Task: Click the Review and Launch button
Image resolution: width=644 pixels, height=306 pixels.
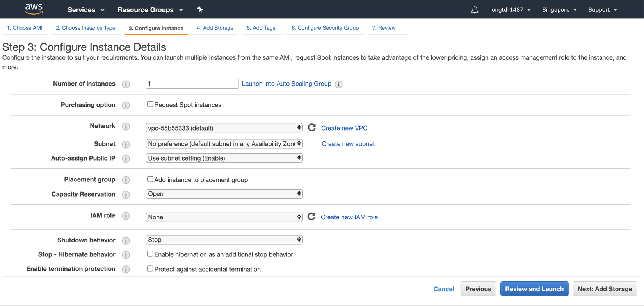Action: (534, 289)
